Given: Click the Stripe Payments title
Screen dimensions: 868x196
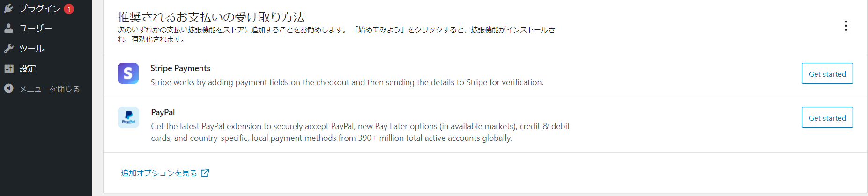Looking at the screenshot, I should [x=180, y=68].
